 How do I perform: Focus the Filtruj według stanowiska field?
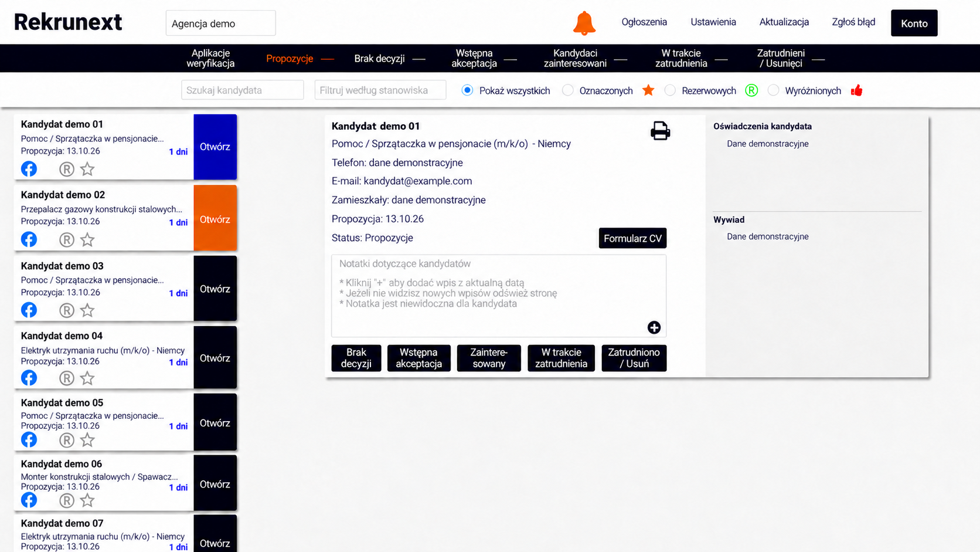coord(380,90)
